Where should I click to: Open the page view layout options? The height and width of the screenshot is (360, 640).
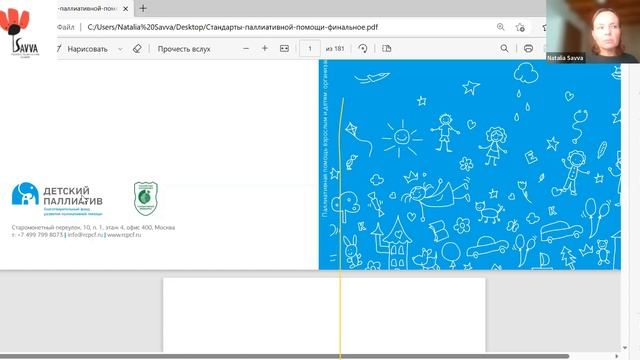[387, 48]
